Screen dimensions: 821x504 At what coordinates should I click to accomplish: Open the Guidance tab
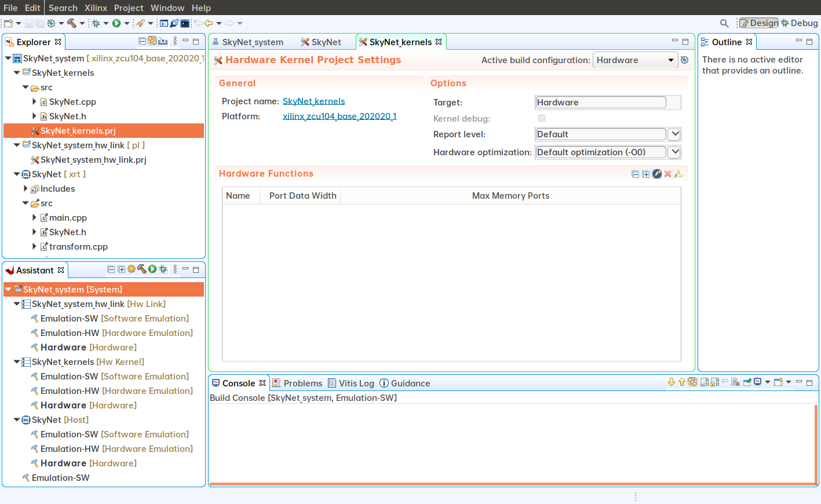[405, 384]
